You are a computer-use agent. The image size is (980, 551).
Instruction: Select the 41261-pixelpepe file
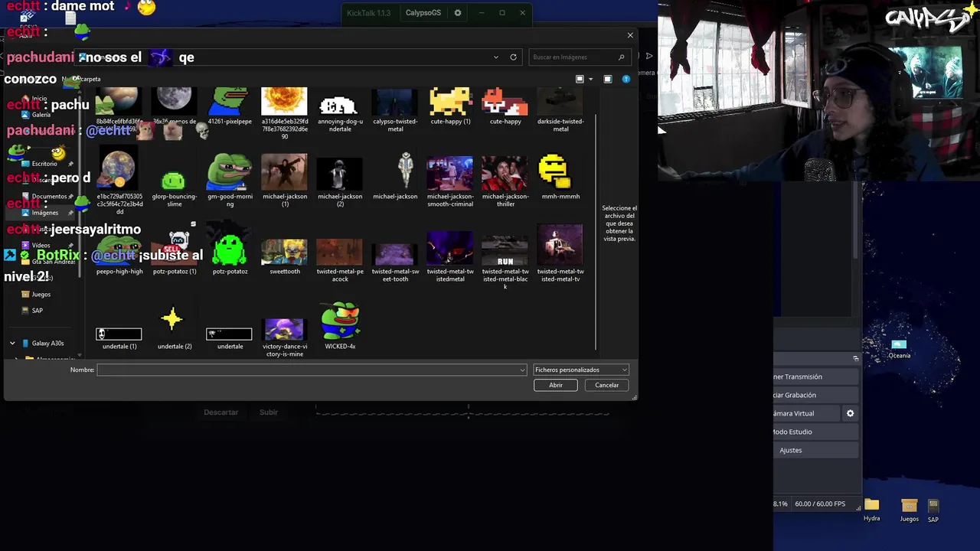pyautogui.click(x=230, y=107)
